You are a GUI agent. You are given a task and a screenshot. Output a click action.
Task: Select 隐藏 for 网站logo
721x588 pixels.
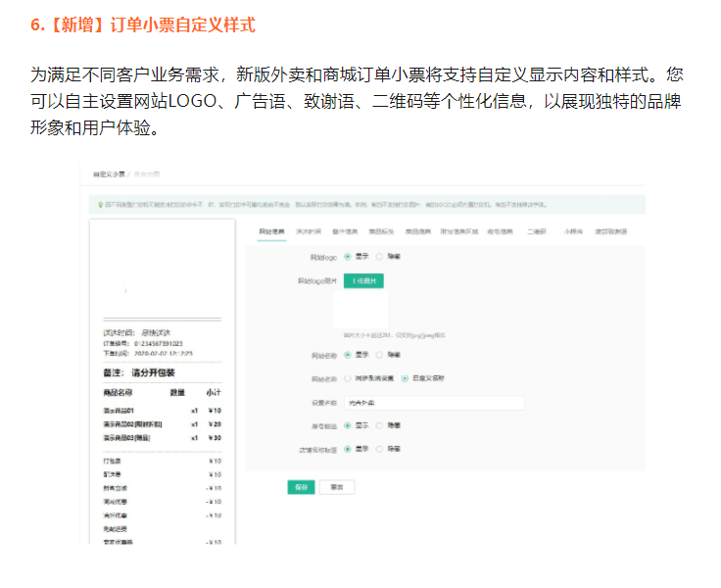[x=379, y=256]
